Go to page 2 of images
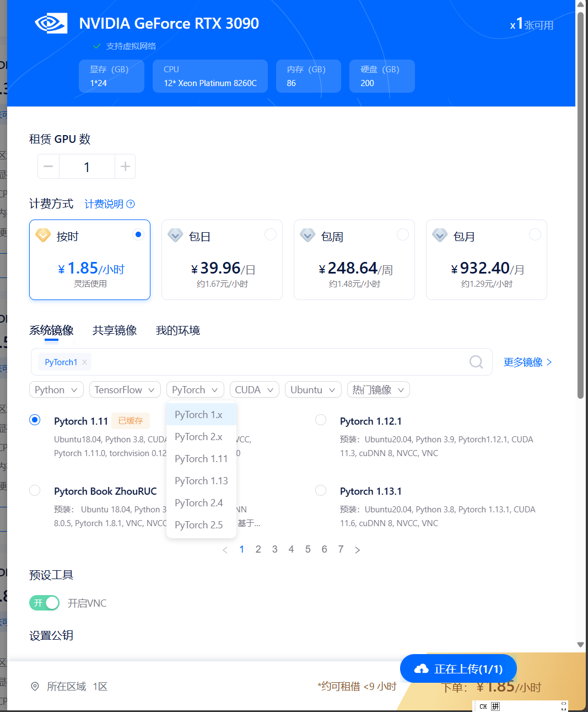Screen dimensions: 588x712 (x=258, y=549)
